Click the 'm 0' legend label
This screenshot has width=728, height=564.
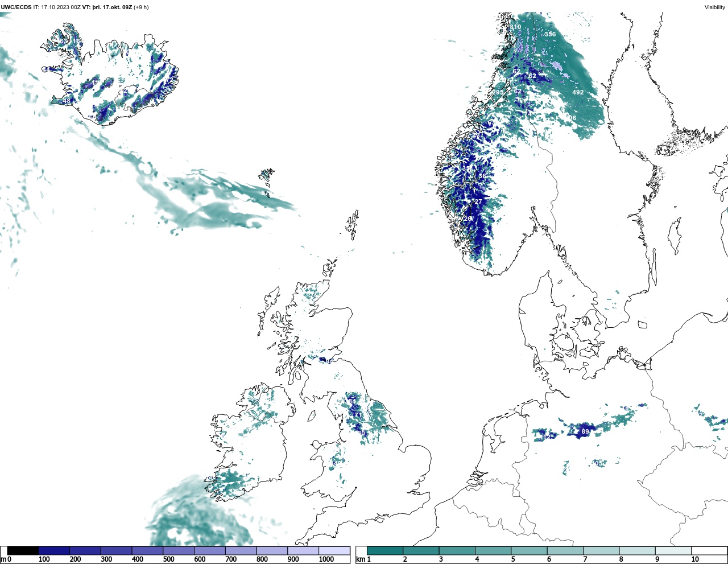click(x=6, y=559)
